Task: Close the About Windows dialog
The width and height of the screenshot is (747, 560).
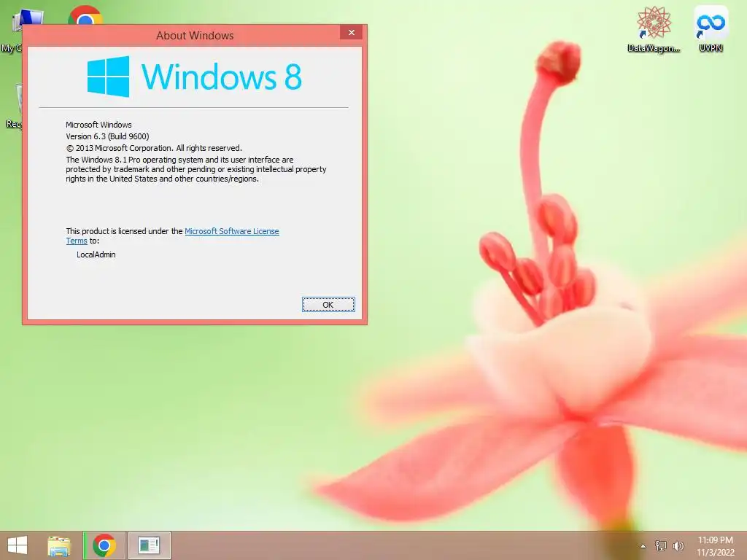Action: click(x=351, y=32)
